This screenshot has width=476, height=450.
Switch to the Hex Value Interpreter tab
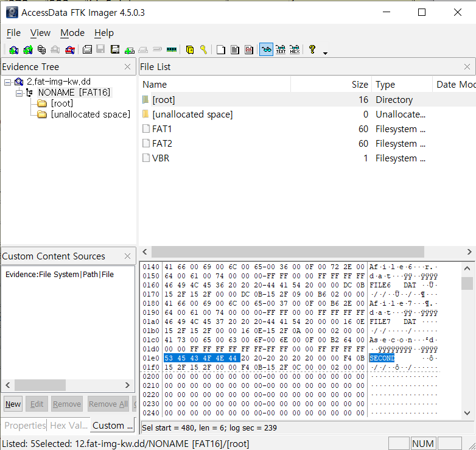[x=69, y=426]
